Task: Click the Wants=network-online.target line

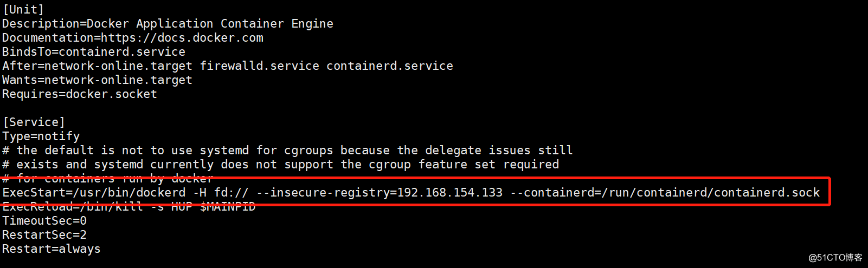Action: [97, 80]
